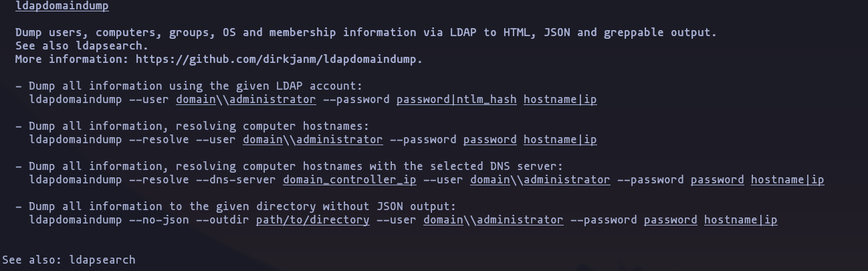Click administrator placeholder in --resolve --user command
This screenshot has width=868, height=271.
point(339,139)
